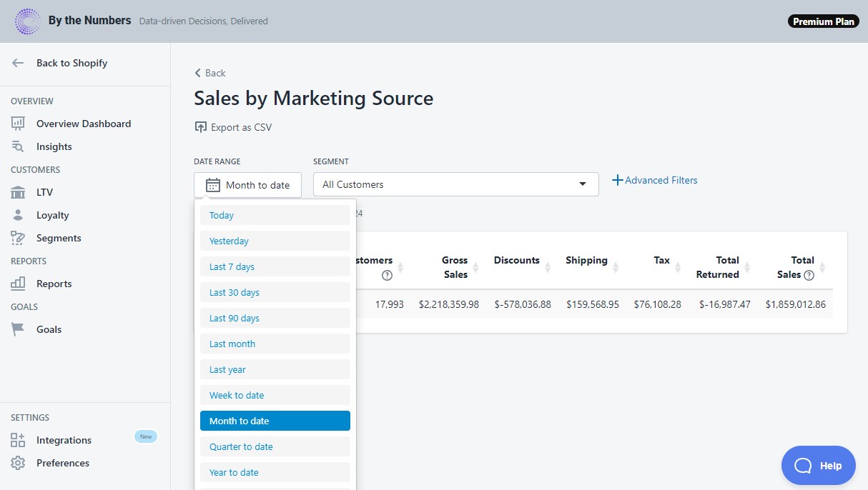Click the Back link above the page title

(x=209, y=72)
